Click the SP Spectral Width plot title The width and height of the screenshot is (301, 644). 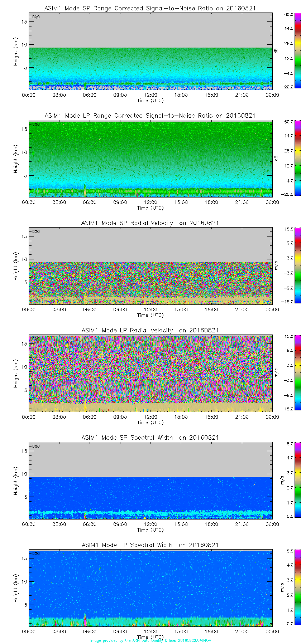pyautogui.click(x=150, y=438)
